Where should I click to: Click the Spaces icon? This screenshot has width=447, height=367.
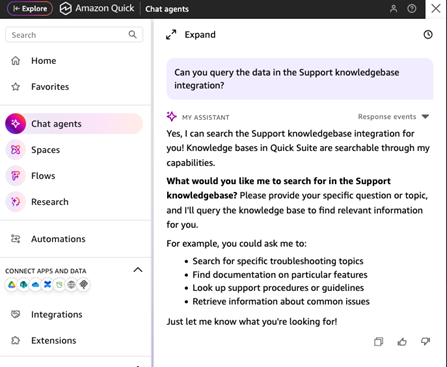pyautogui.click(x=15, y=150)
